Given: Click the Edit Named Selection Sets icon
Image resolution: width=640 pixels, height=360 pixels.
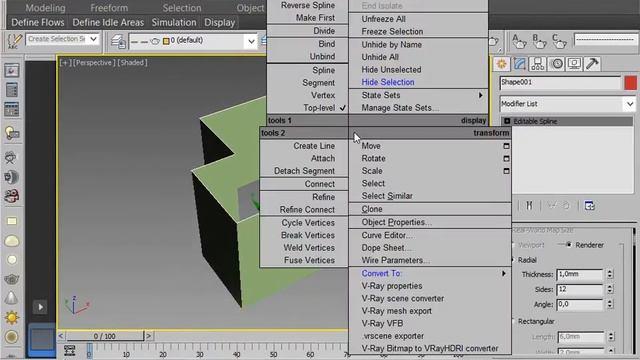Looking at the screenshot, I should (x=15, y=40).
